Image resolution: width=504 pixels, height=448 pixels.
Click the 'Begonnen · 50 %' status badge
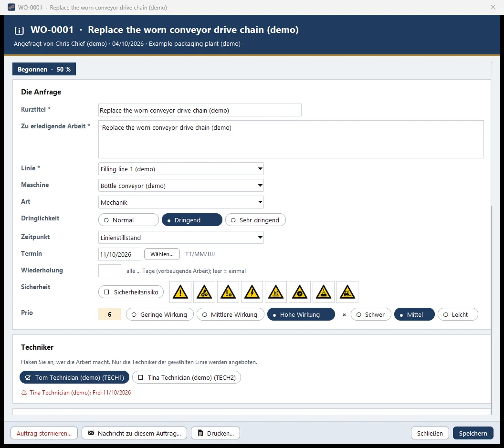[x=44, y=69]
